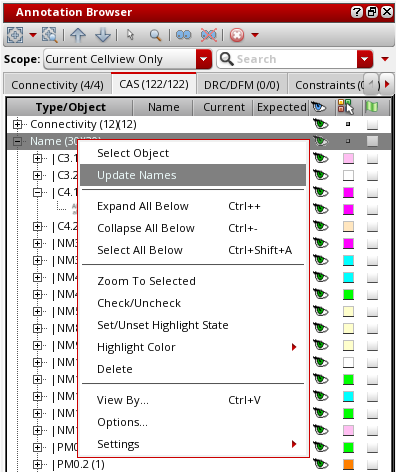Click the zoom-to-selected icon with magnifier
Image resolution: width=396 pixels, height=472 pixels.
(49, 35)
